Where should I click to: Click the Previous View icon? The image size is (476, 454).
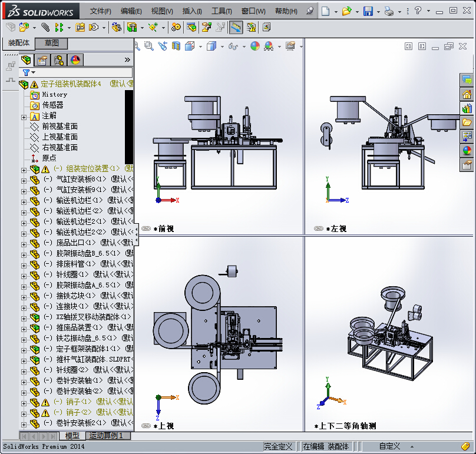163,46
